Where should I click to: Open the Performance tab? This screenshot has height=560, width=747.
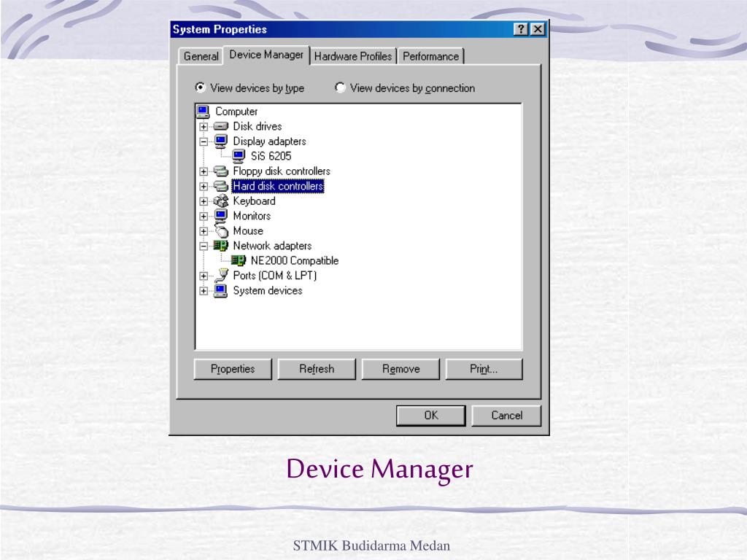point(430,56)
